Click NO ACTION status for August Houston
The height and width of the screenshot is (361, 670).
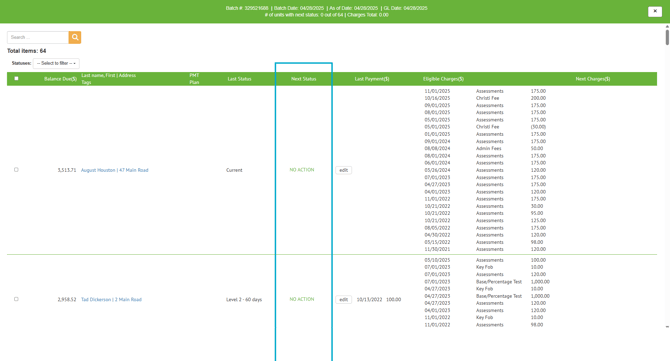coord(302,170)
